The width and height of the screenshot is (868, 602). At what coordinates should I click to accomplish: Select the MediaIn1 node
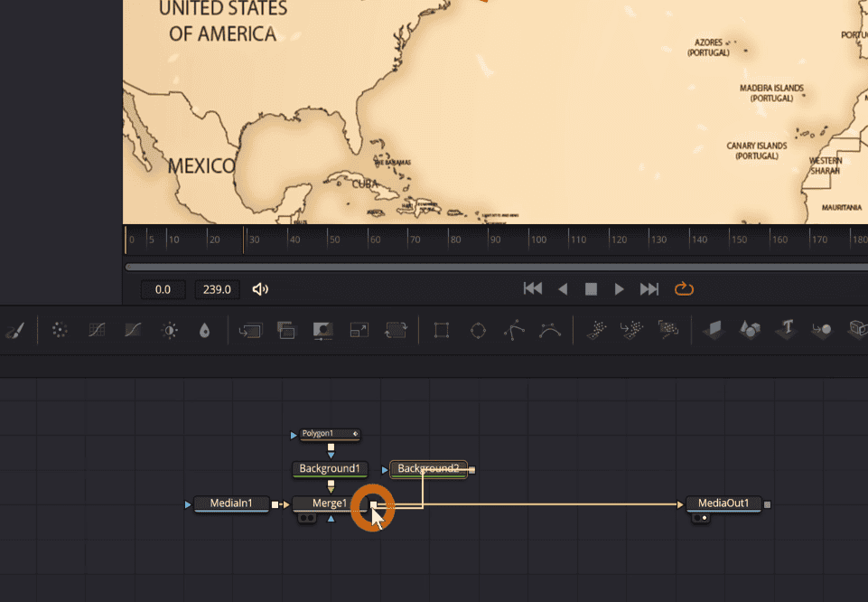pos(231,503)
